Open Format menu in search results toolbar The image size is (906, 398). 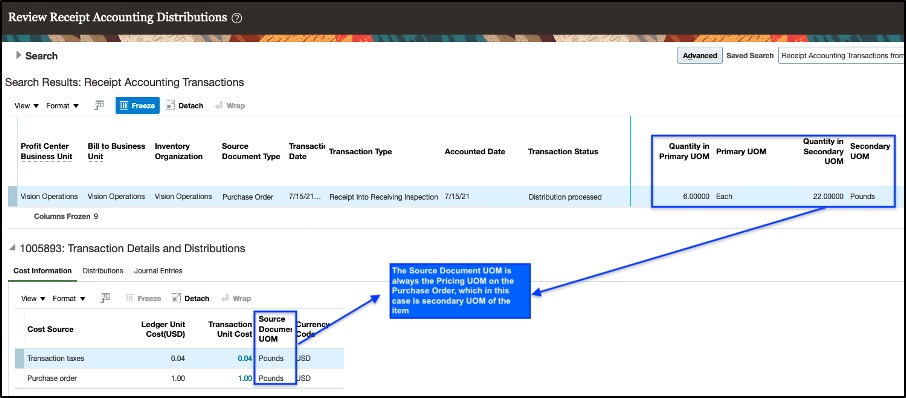tap(62, 106)
